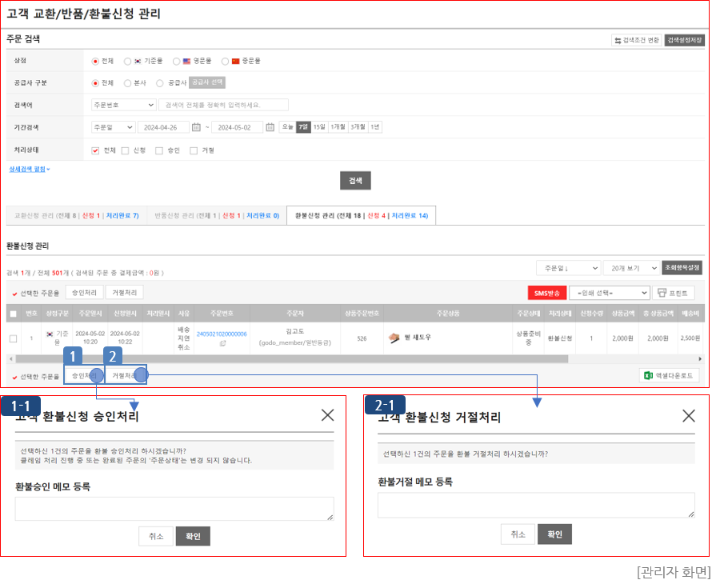Expand the 20개 보기 page size dropdown

pos(630,268)
